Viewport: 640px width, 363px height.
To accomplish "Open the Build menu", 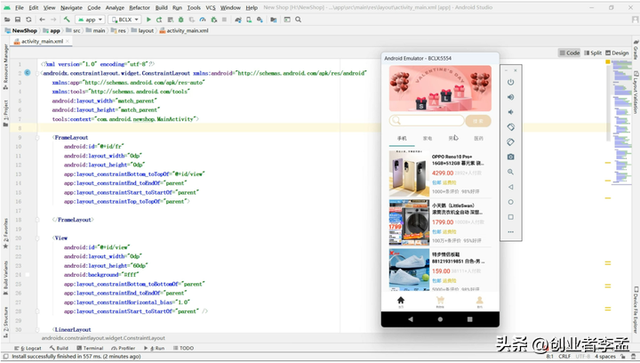I will 162,7.
